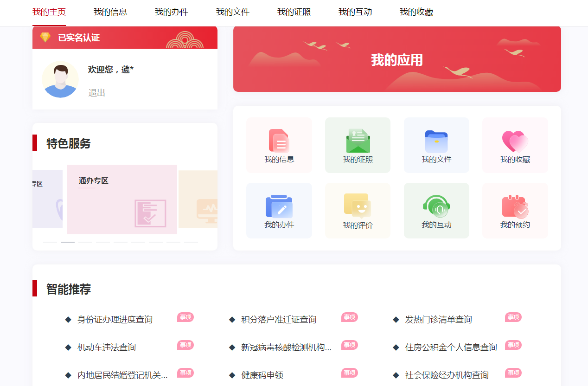Click the 事项 tag next to 机动车违法查询
The image size is (588, 386).
click(185, 345)
